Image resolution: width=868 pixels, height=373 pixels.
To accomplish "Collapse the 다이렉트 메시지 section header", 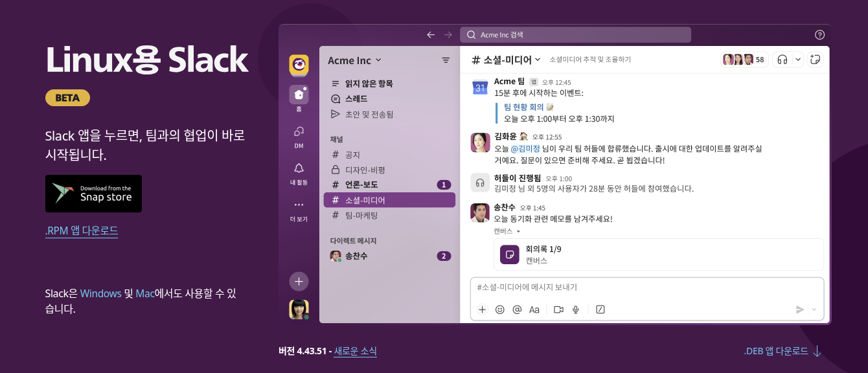I will [353, 241].
